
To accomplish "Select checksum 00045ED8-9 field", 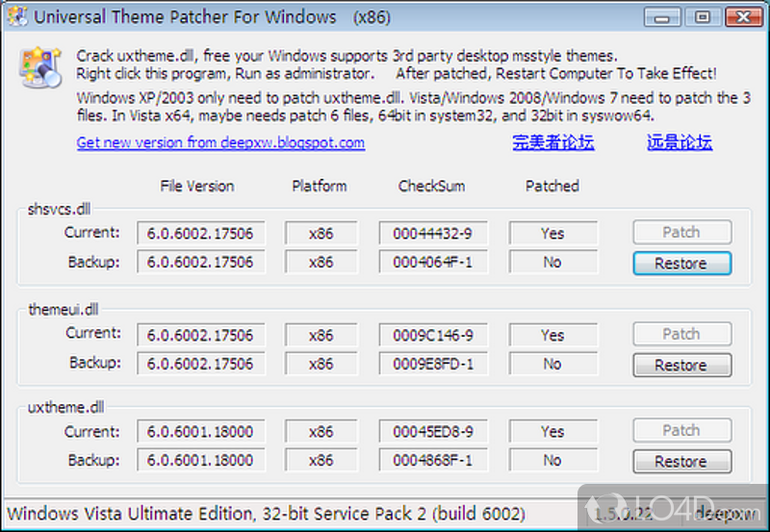I will click(433, 431).
